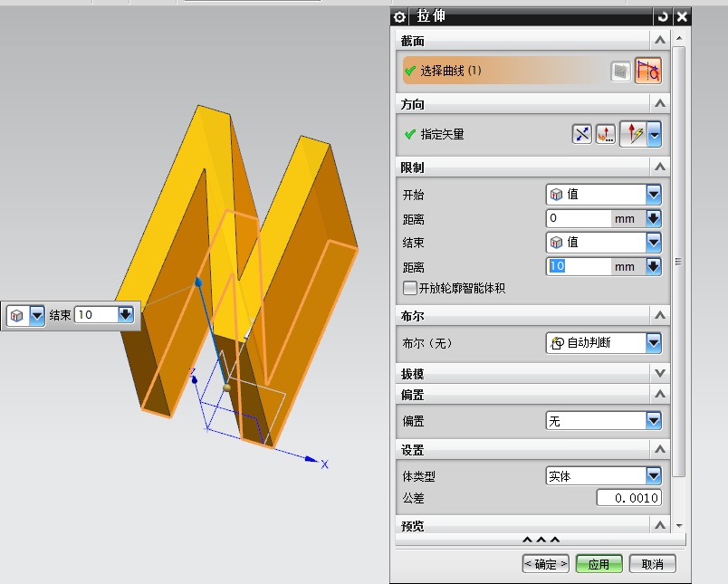Screen dimensions: 728x584
Task: Click the triple-arrow collapse dialog bar
Action: pyautogui.click(x=541, y=540)
